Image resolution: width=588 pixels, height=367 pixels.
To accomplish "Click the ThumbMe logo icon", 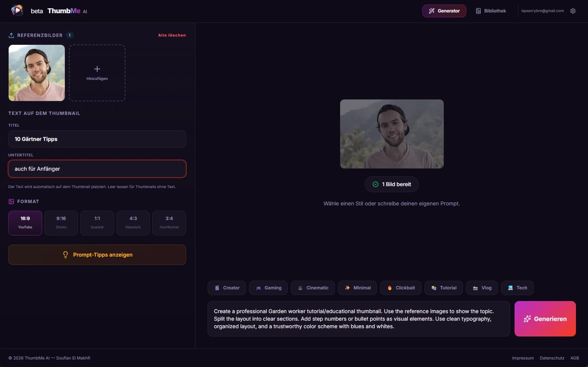I will pyautogui.click(x=17, y=10).
